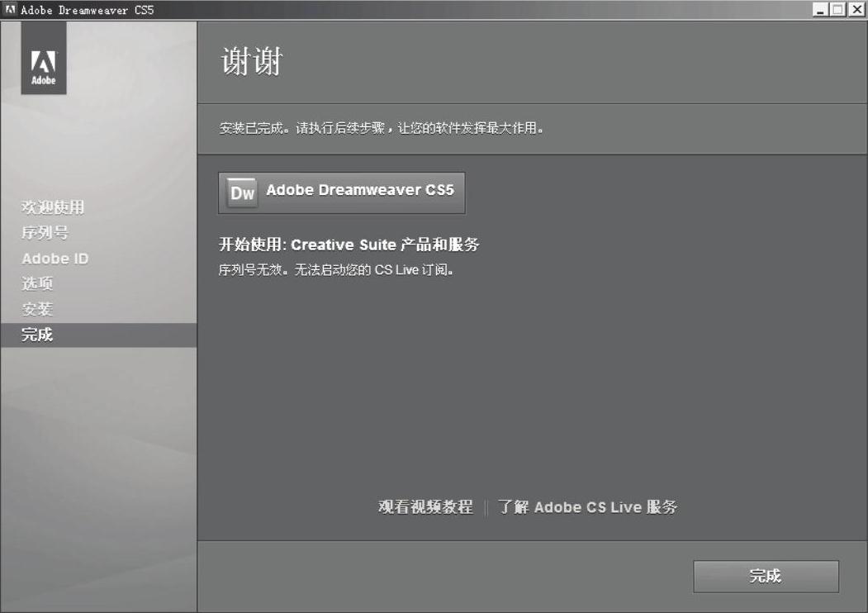The width and height of the screenshot is (868, 613).
Task: Select the 欢迎使用 step in sidebar
Action: tap(53, 207)
